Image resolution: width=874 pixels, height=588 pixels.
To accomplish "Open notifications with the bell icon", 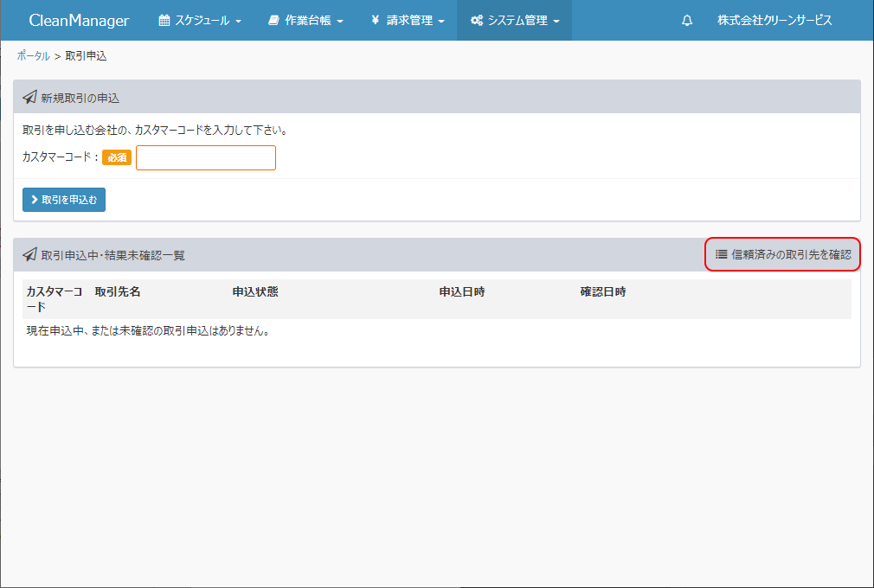I will click(687, 21).
